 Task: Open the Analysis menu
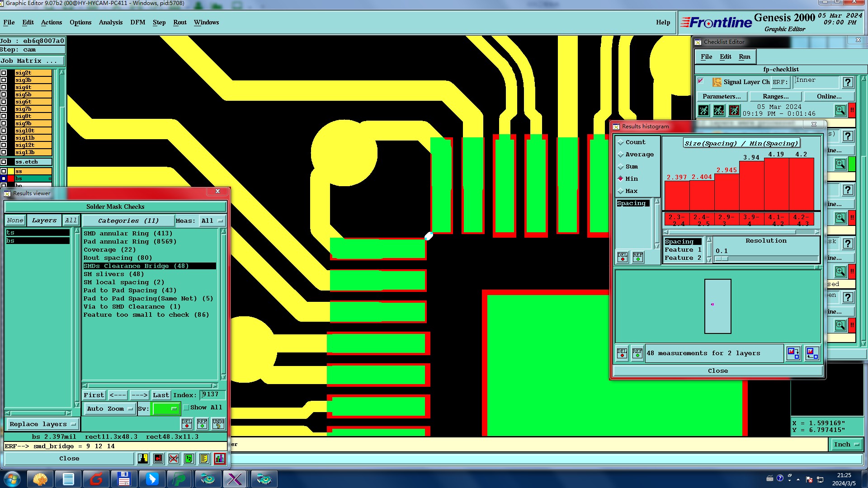tap(111, 23)
